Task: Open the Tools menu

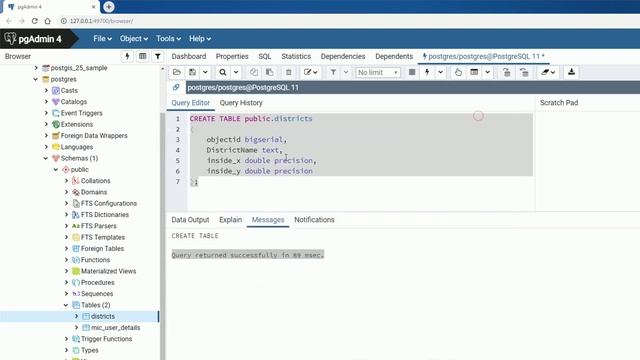Action: [168, 39]
